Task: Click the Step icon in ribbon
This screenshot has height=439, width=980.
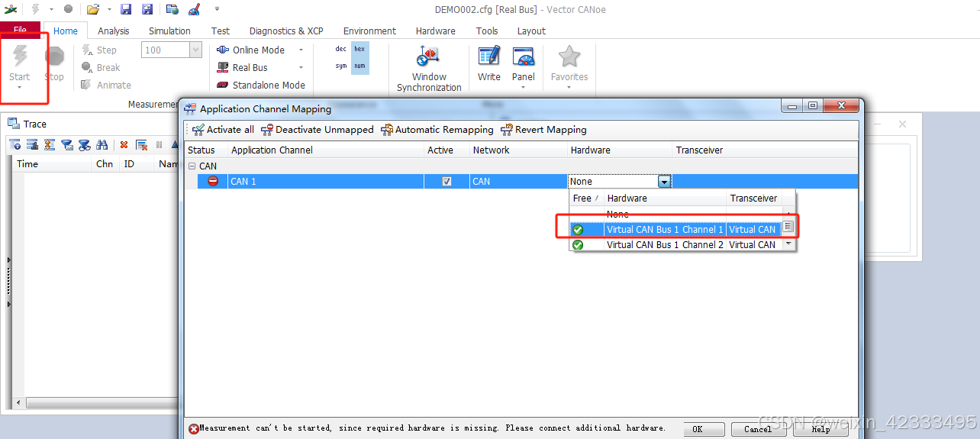Action: pyautogui.click(x=87, y=50)
